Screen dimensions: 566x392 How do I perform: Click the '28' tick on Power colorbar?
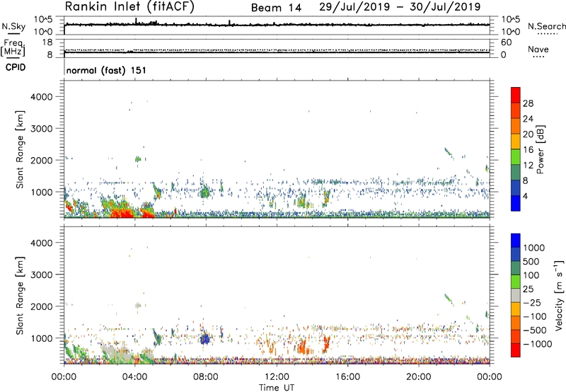pyautogui.click(x=528, y=103)
